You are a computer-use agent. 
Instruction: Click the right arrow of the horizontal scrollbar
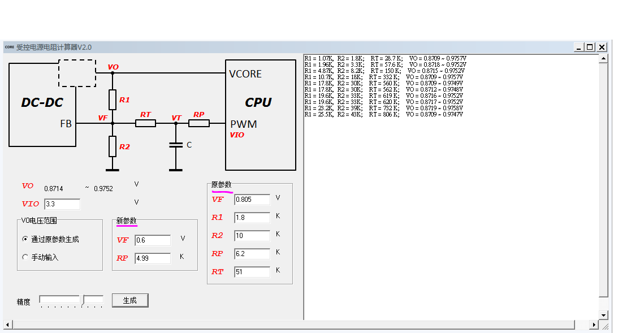(x=595, y=325)
